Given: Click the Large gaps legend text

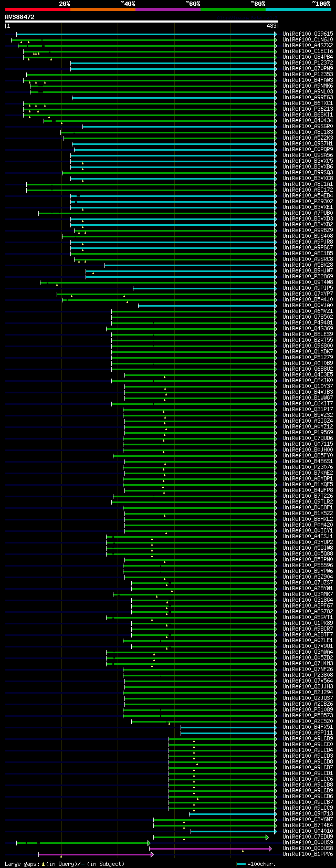Looking at the screenshot, I should tap(65, 864).
